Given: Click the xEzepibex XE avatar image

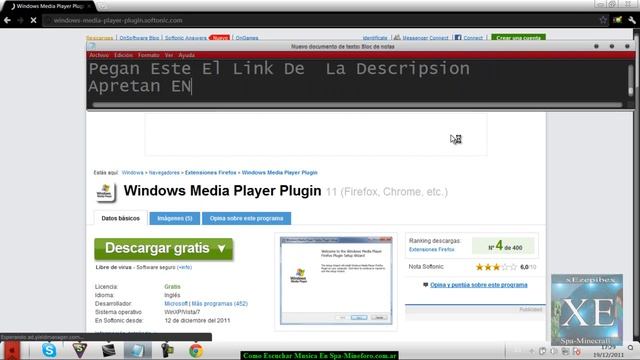Looking at the screenshot, I should 587,310.
